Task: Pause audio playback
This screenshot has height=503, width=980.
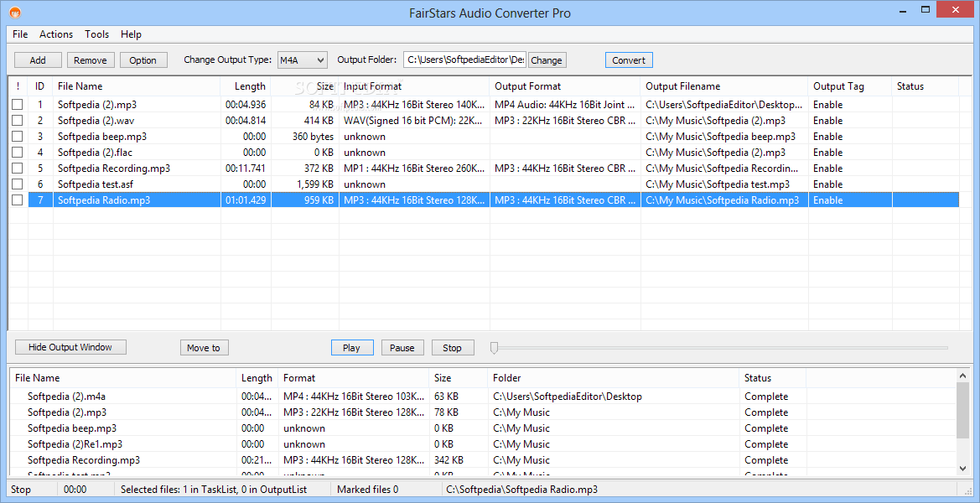Action: pos(402,347)
